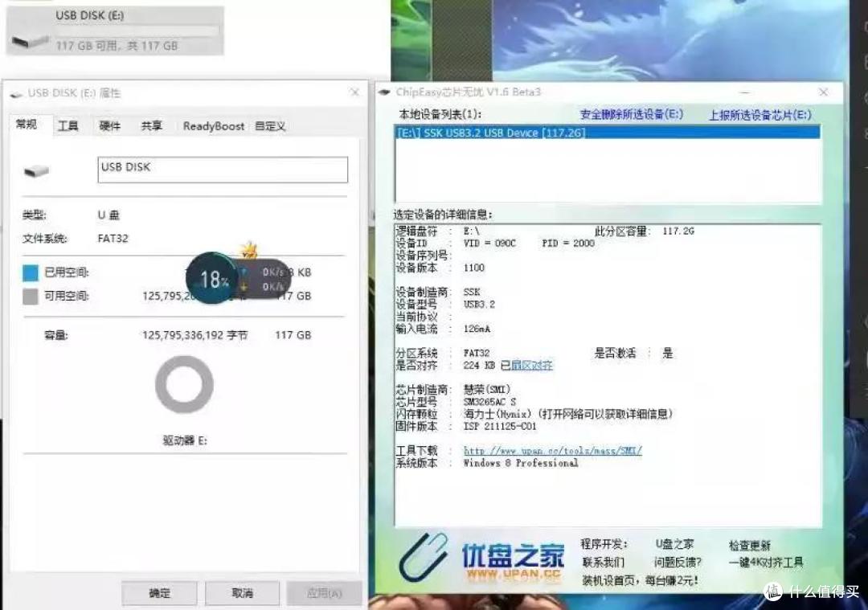Open the 一键4K对齐工具 link

(x=766, y=563)
